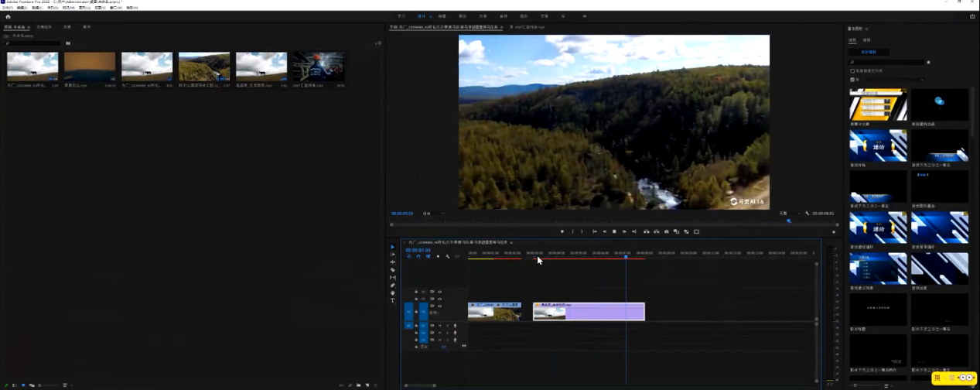
Task: Select the Hand tool
Action: [x=392, y=293]
